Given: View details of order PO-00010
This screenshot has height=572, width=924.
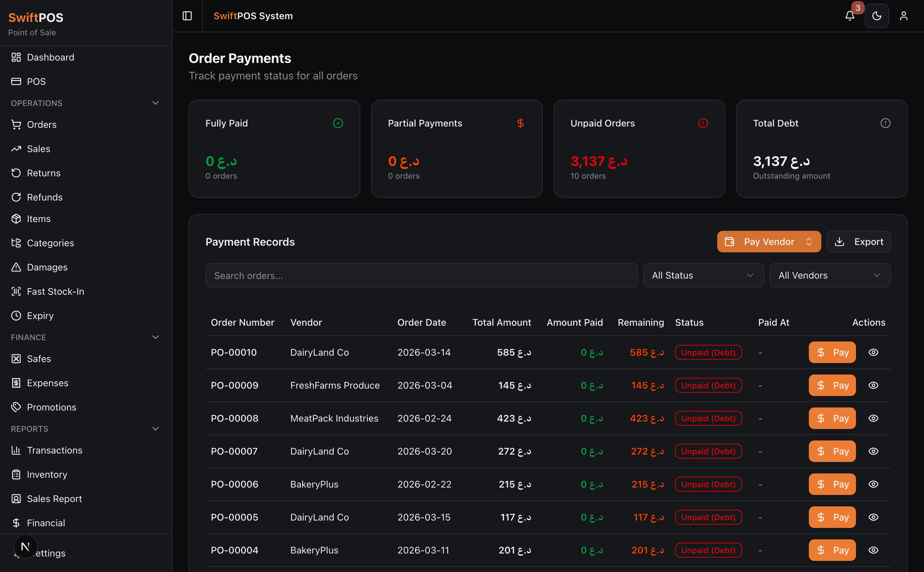Looking at the screenshot, I should coord(873,352).
